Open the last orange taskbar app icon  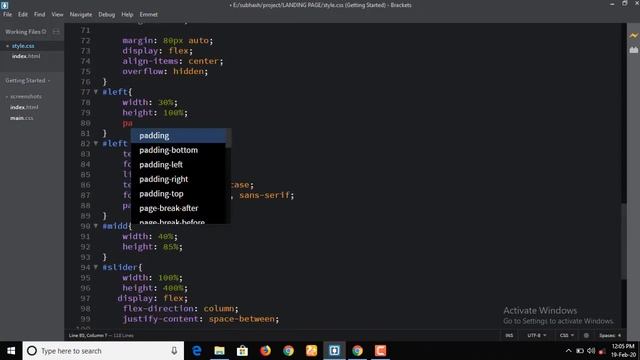[x=380, y=351]
